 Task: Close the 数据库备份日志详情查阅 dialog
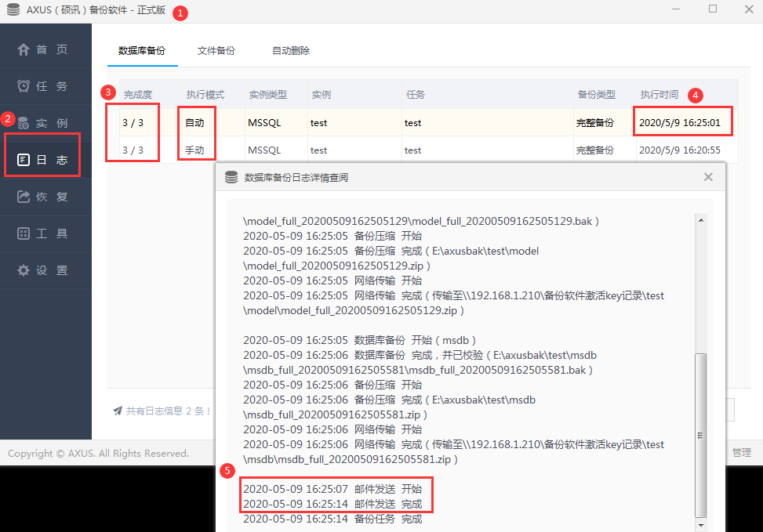pyautogui.click(x=708, y=177)
